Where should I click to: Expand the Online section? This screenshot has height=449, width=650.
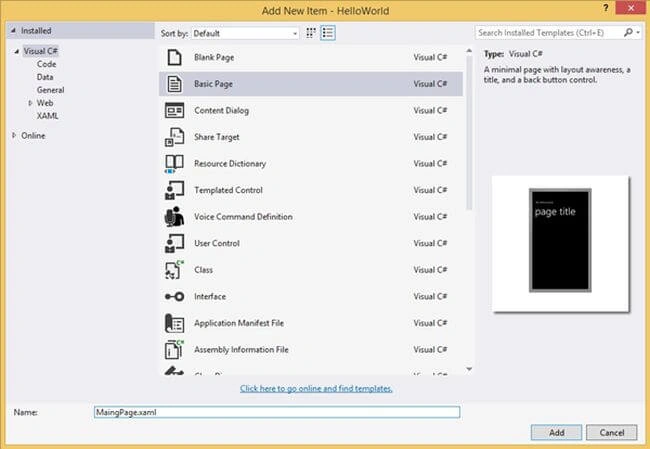point(14,136)
